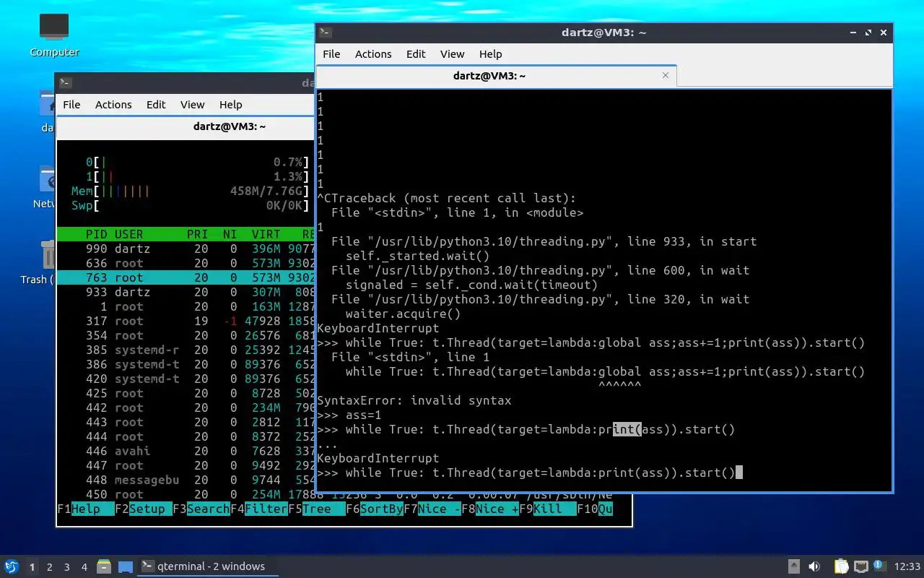
Task: Open the update notifier tray icon
Action: (x=879, y=566)
